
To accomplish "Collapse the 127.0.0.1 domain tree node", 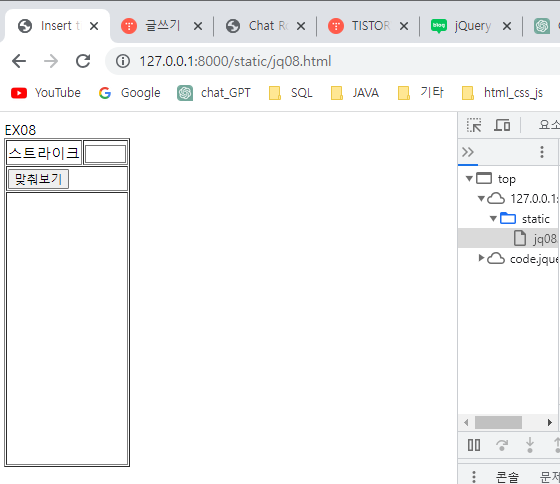I will point(481,199).
